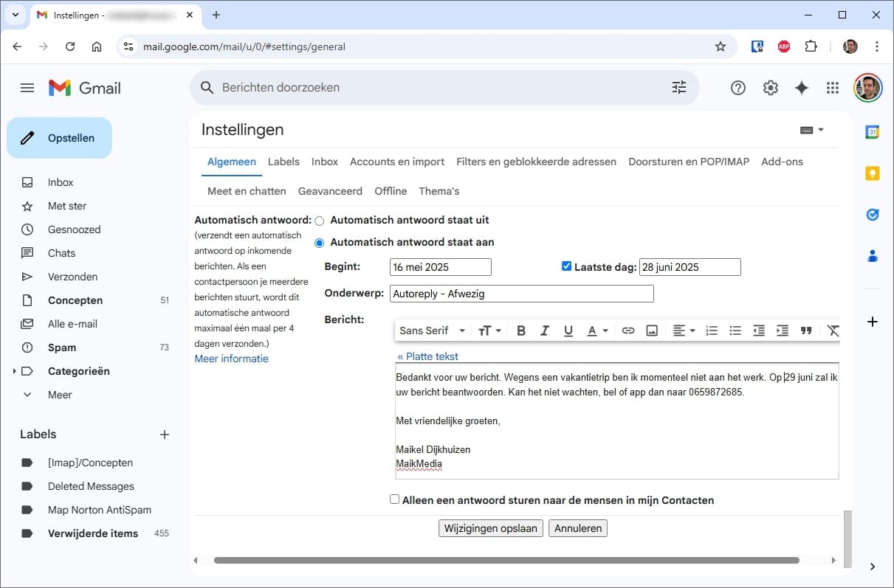This screenshot has height=588, width=894.
Task: Show side panel with bottom-right chevron
Action: click(x=873, y=567)
